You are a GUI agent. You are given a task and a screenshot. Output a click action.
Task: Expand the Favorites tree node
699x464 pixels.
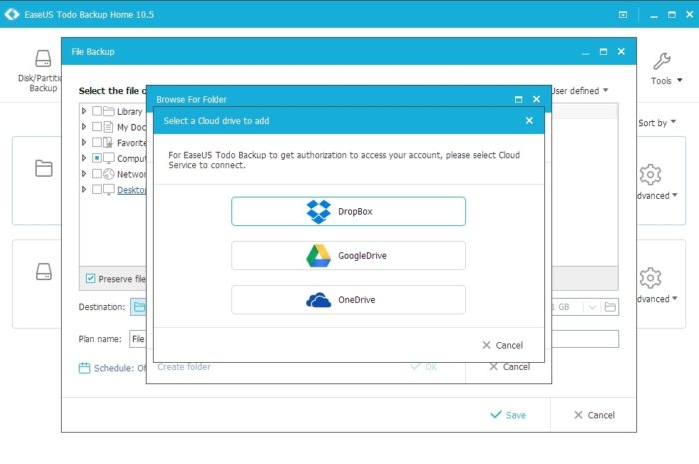point(84,142)
